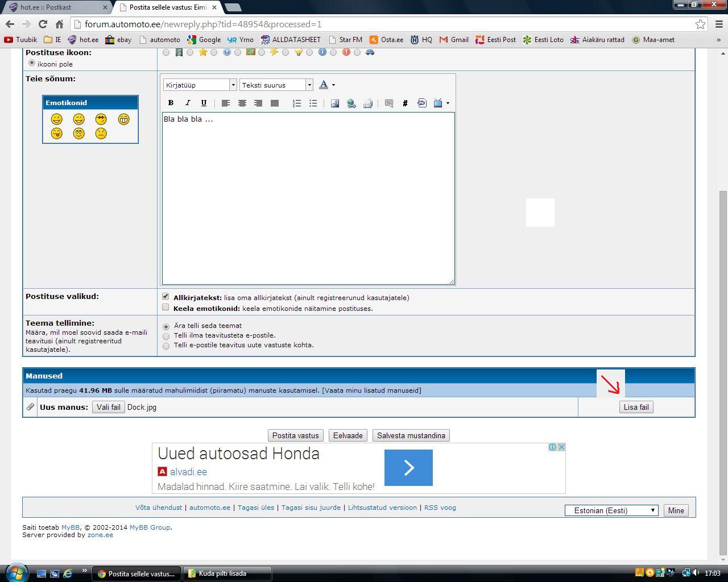Select 'Telli ilma teavitusteta e-postile' radio option

(166, 336)
